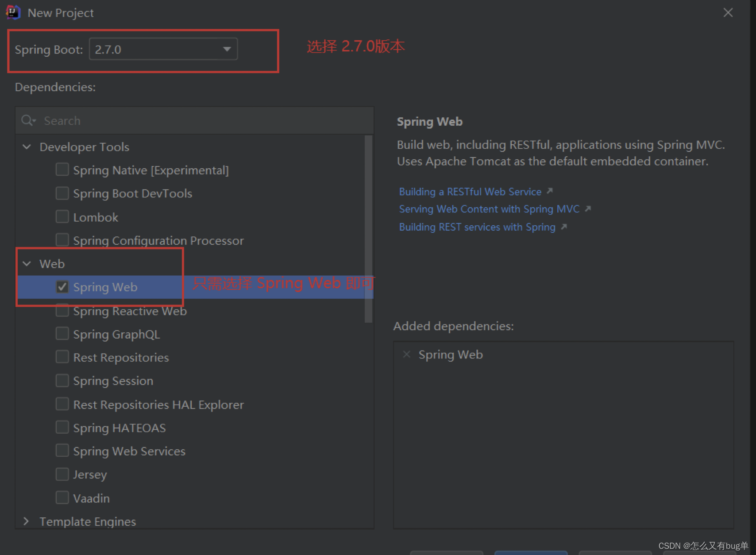
Task: Collapse the Developer Tools category
Action: (x=27, y=146)
